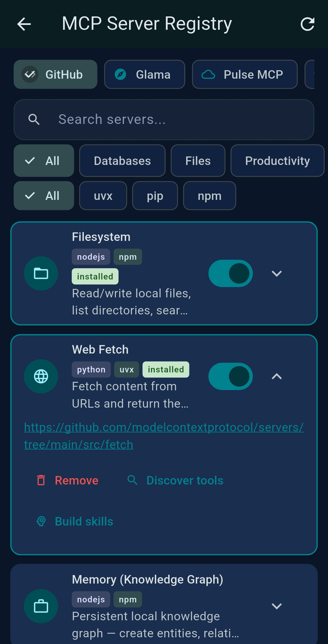The image size is (328, 644).
Task: Click the search magnifier icon
Action: tap(34, 119)
